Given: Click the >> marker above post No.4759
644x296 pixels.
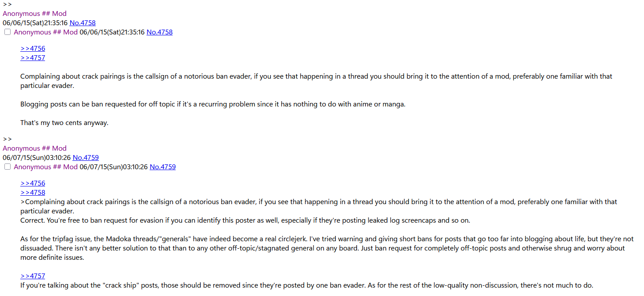Looking at the screenshot, I should coord(7,139).
